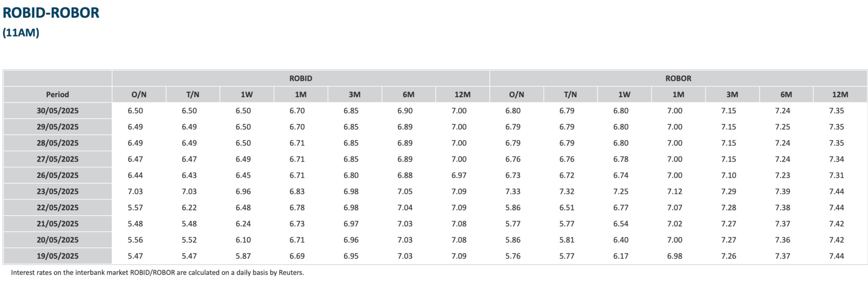Image resolution: width=868 pixels, height=282 pixels.
Task: Select ROBOR T/N rate for 22/05/2025
Action: pyautogui.click(x=567, y=207)
